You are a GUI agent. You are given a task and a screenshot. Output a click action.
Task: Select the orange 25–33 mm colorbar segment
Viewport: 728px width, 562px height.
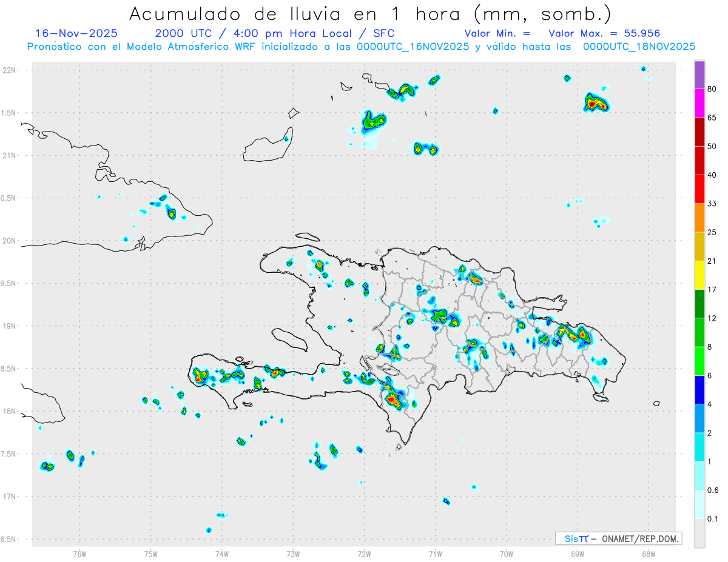pos(699,218)
